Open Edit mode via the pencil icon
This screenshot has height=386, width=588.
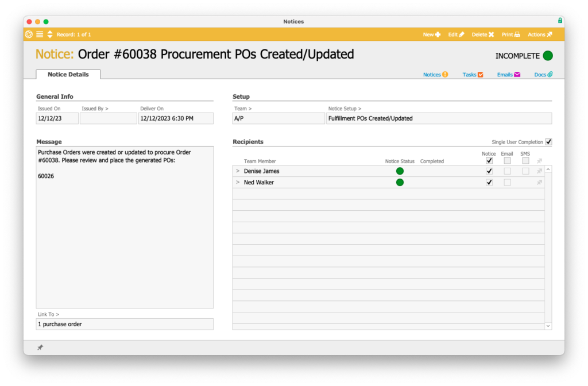455,34
